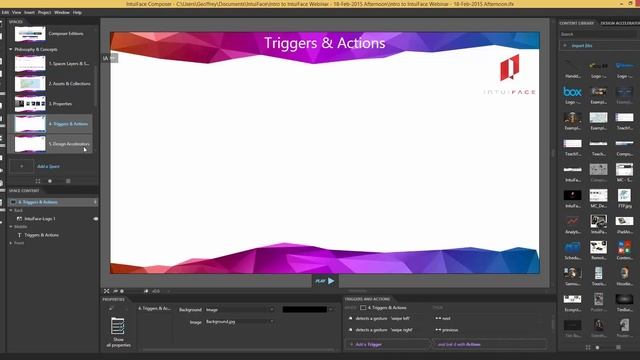This screenshot has height=360, width=640.
Task: Select space 1. Spaces Layers
Action: (51, 64)
